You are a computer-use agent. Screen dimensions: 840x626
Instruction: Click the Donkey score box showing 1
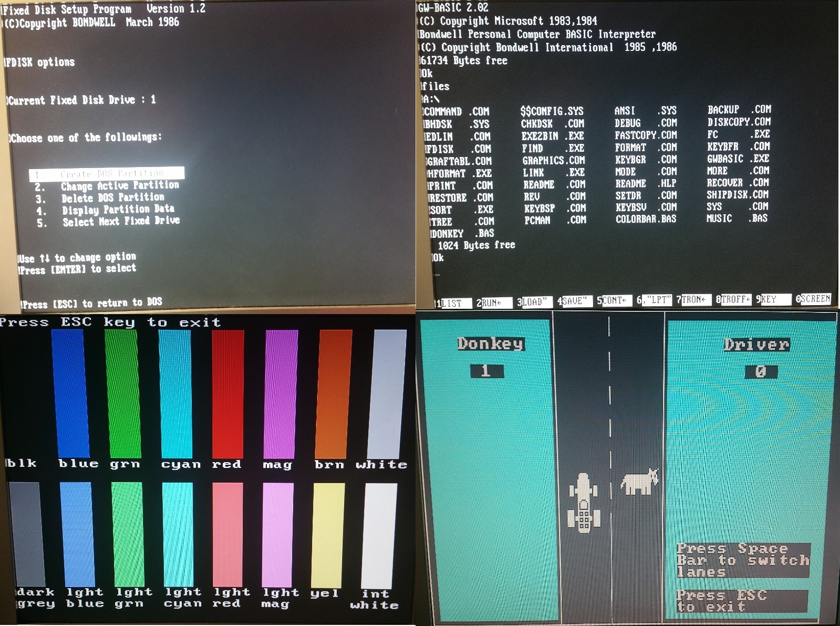(x=487, y=371)
